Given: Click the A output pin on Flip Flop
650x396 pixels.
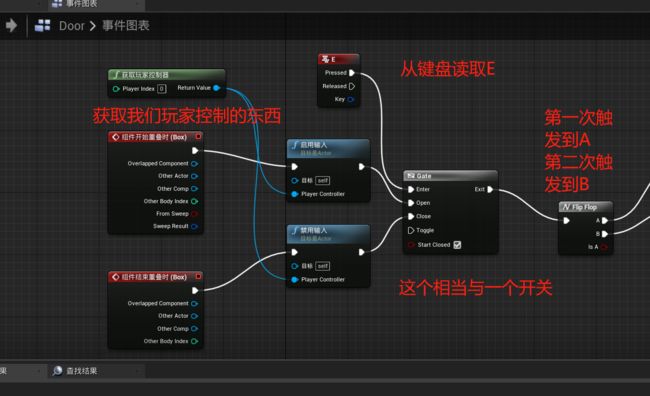Looking at the screenshot, I should pos(605,221).
